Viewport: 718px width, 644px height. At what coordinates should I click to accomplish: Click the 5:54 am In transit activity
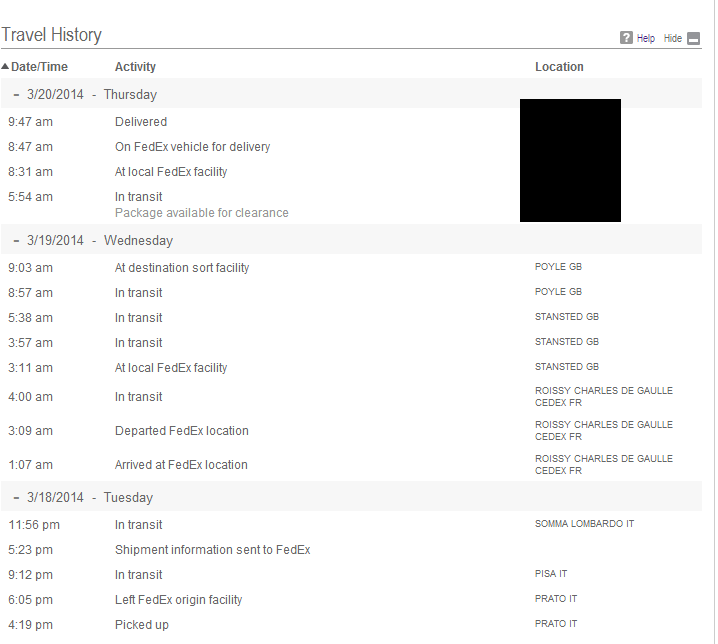(138, 197)
